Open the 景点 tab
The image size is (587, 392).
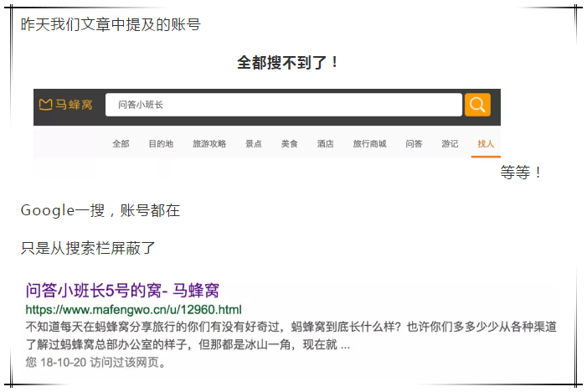pos(254,144)
